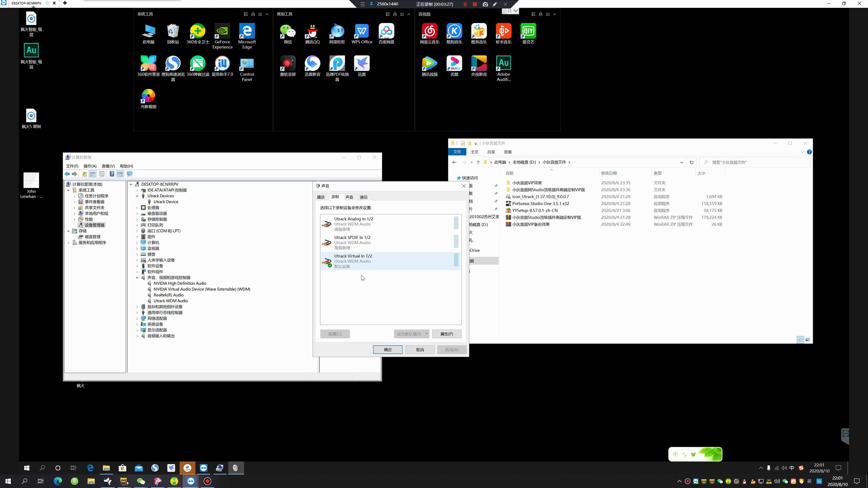Launch the WPS Office shortcut
The height and width of the screenshot is (488, 868).
tap(361, 31)
